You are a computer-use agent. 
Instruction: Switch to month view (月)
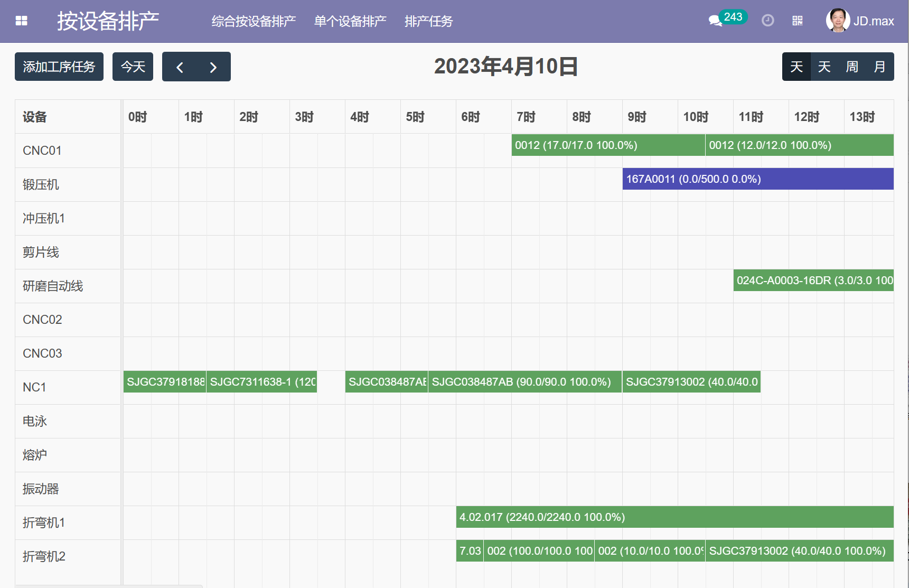point(879,67)
